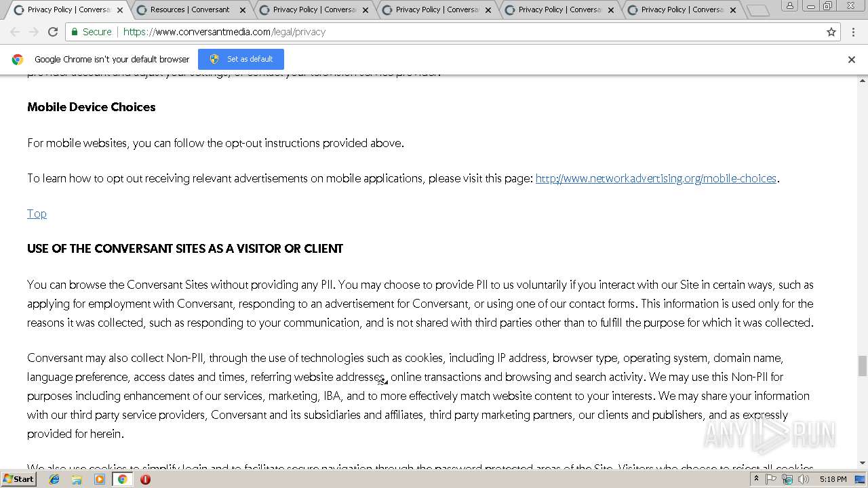Set Chrome as default browser
Viewport: 868px width, 488px height.
pyautogui.click(x=241, y=59)
